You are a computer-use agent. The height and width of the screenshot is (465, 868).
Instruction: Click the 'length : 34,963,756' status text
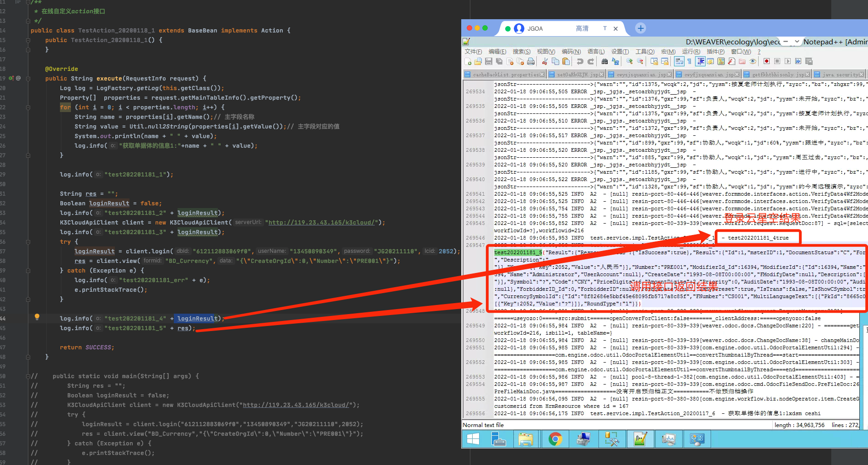(x=799, y=425)
